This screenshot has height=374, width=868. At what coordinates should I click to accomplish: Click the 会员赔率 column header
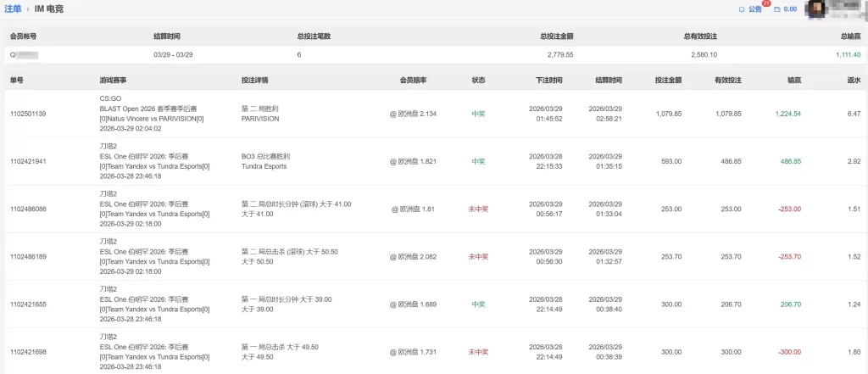coord(413,80)
